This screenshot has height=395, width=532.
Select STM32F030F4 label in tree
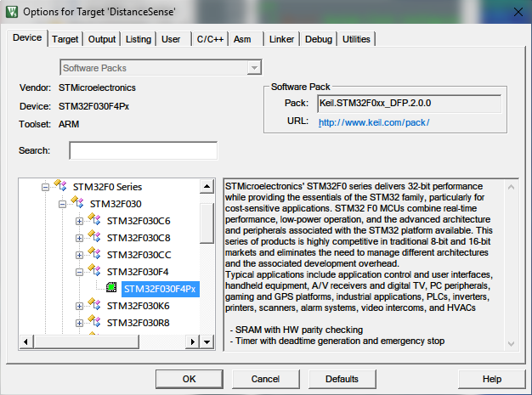138,272
